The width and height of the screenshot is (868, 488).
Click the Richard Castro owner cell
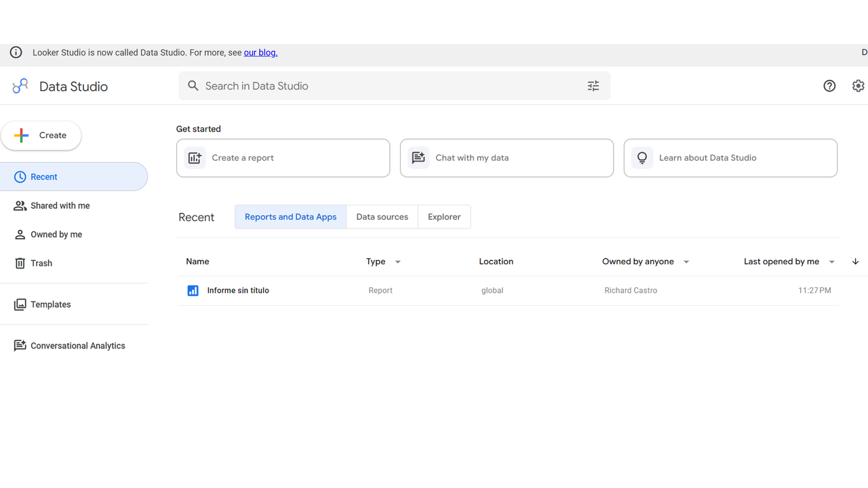[x=631, y=291]
